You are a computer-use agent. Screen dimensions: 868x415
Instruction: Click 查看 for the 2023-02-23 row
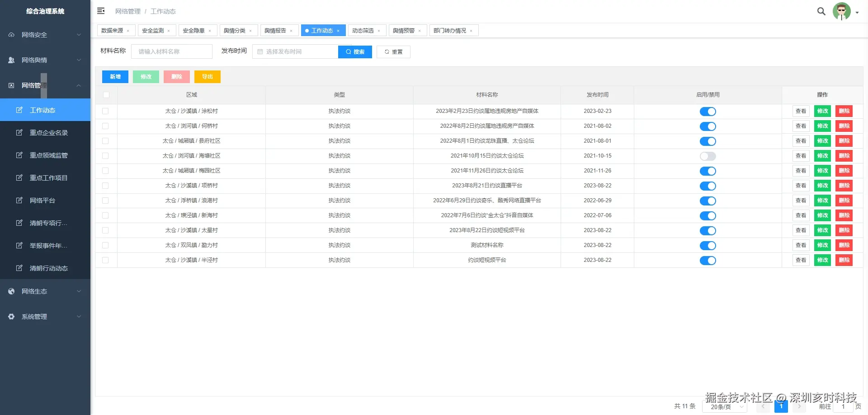(x=801, y=111)
